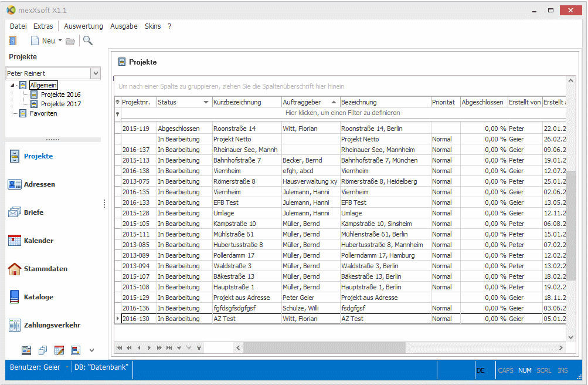The width and height of the screenshot is (588, 385).
Task: Click the Priorität column header
Action: pos(446,102)
